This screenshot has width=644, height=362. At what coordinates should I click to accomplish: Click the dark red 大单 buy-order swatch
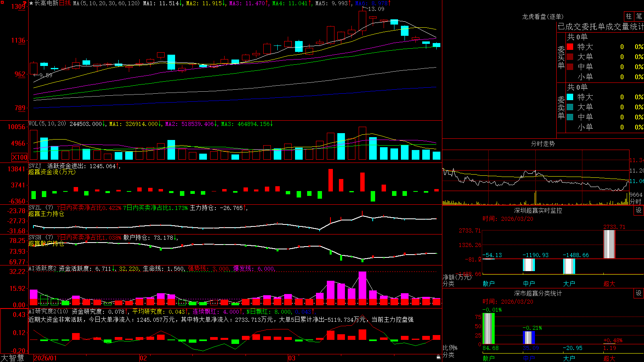(x=570, y=57)
